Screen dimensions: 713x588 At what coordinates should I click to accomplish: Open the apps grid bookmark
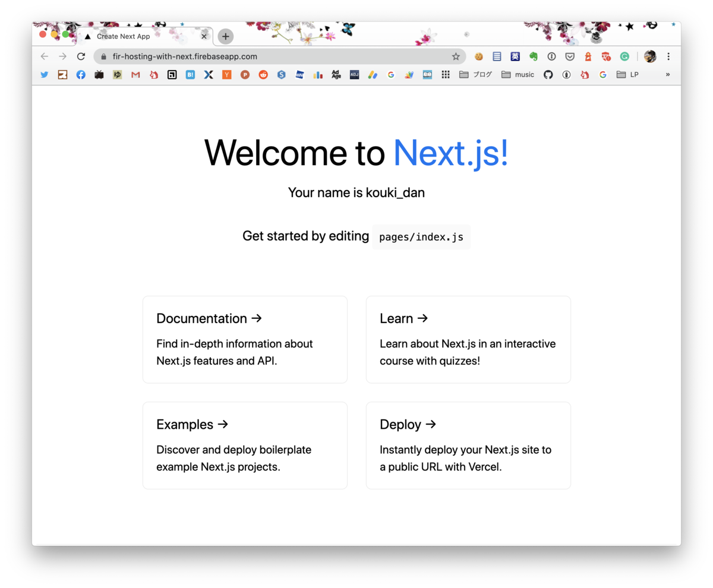(446, 75)
